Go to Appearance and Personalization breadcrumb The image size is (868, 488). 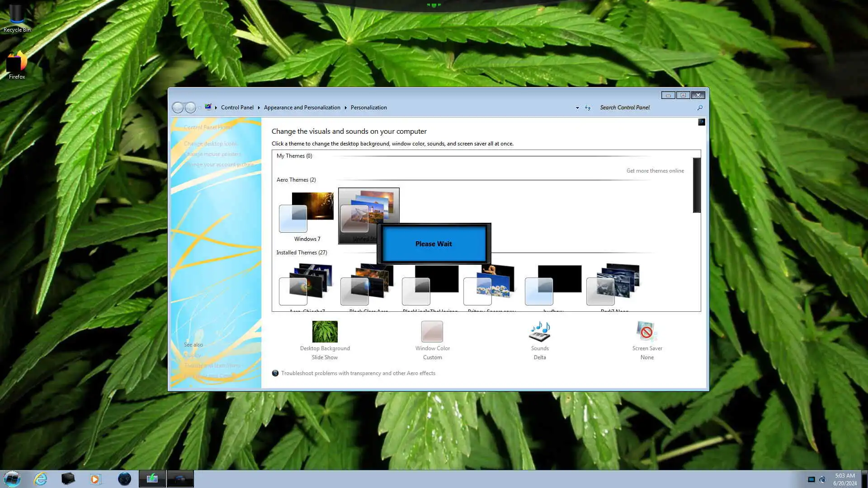click(302, 108)
